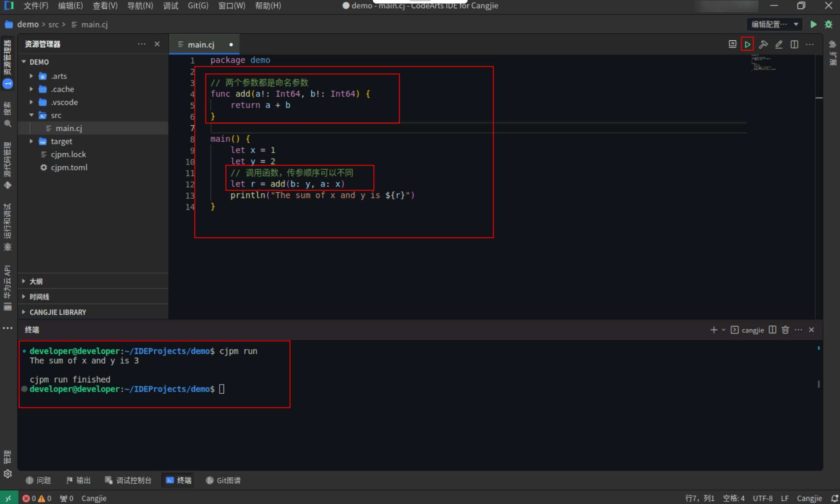Open the new terminal profile dropdown arrow
The height and width of the screenshot is (504, 840).
(x=724, y=330)
